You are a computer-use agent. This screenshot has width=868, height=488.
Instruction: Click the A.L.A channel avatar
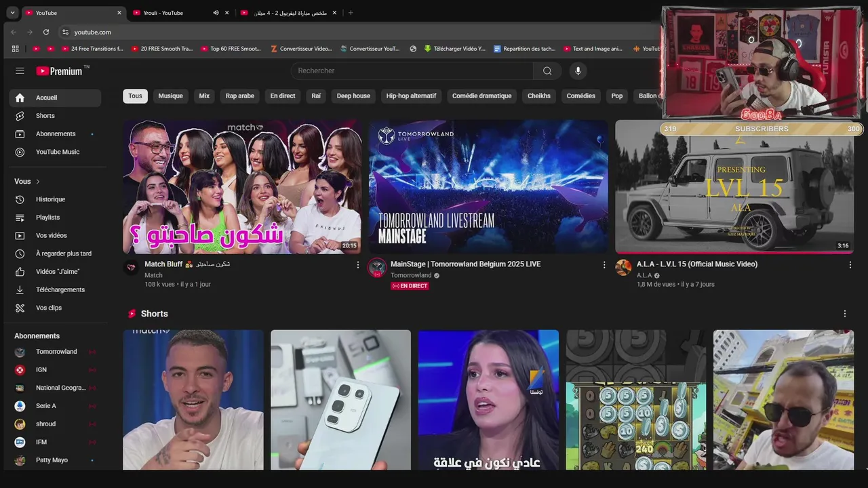623,267
